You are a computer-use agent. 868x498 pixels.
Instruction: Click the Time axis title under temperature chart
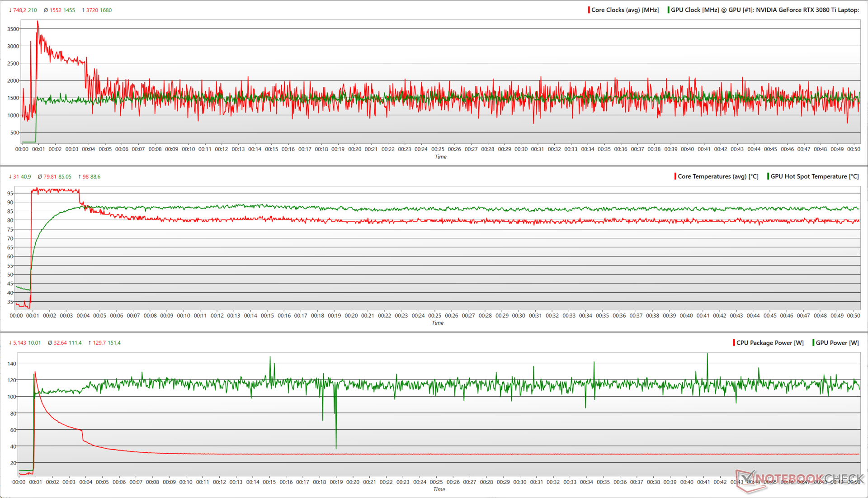[438, 323]
